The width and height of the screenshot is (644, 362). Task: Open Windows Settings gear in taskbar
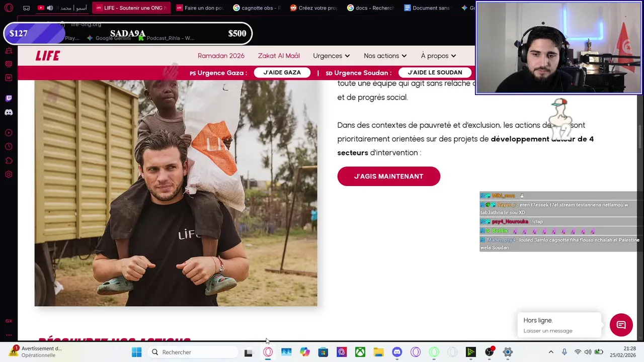(x=508, y=352)
